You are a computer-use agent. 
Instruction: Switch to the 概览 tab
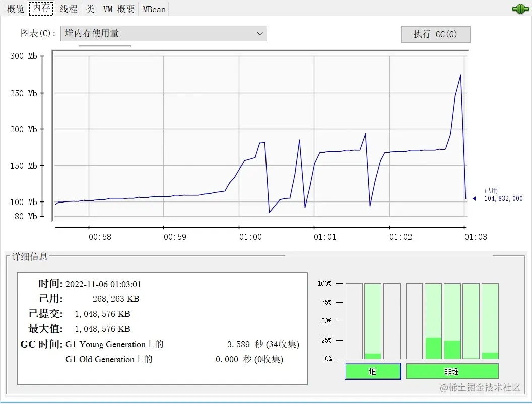click(16, 9)
